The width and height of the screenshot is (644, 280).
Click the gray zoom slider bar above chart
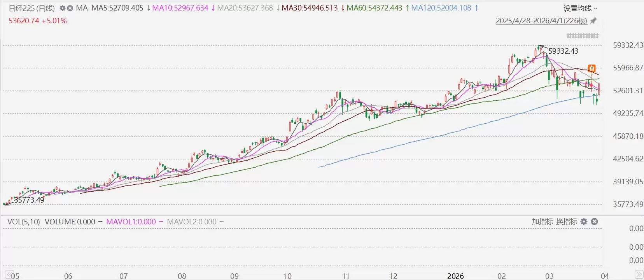coord(582,36)
